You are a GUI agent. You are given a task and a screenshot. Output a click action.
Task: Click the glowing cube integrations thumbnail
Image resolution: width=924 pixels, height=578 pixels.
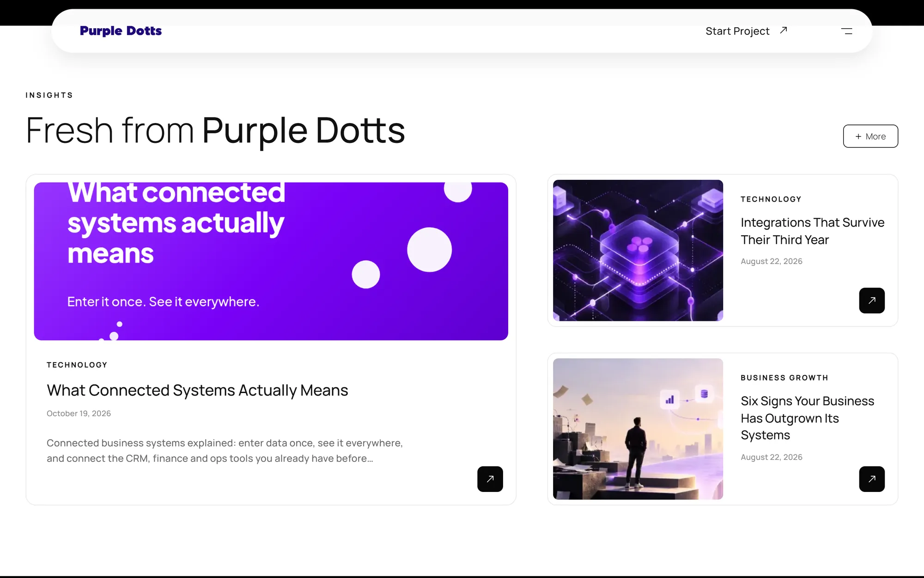(x=638, y=250)
